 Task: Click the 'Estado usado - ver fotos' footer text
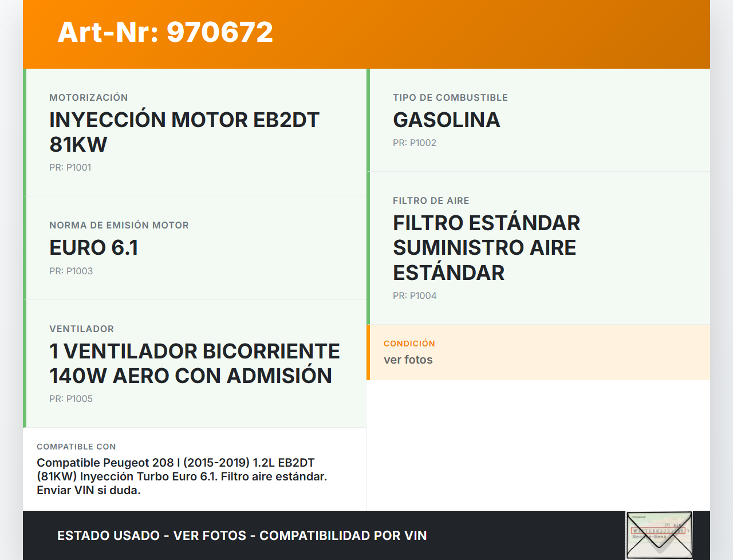[242, 535]
